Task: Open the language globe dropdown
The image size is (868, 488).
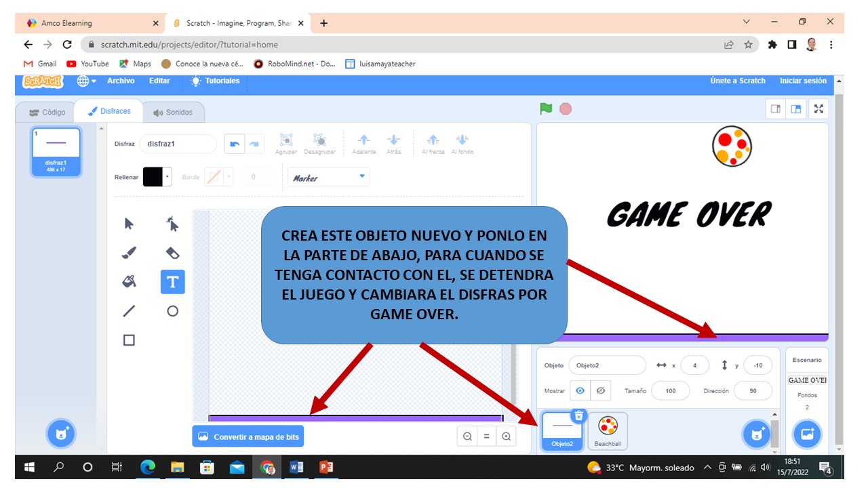Action: pos(86,81)
